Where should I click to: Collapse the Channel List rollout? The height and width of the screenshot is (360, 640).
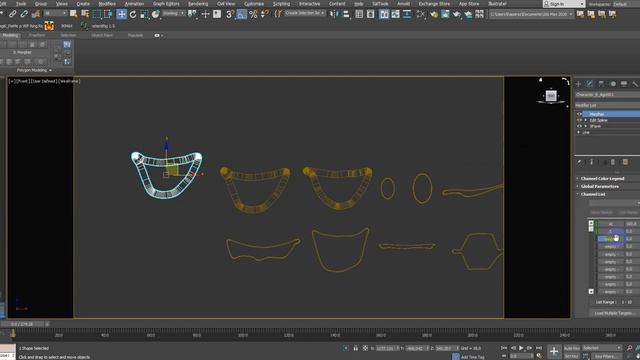click(x=593, y=194)
